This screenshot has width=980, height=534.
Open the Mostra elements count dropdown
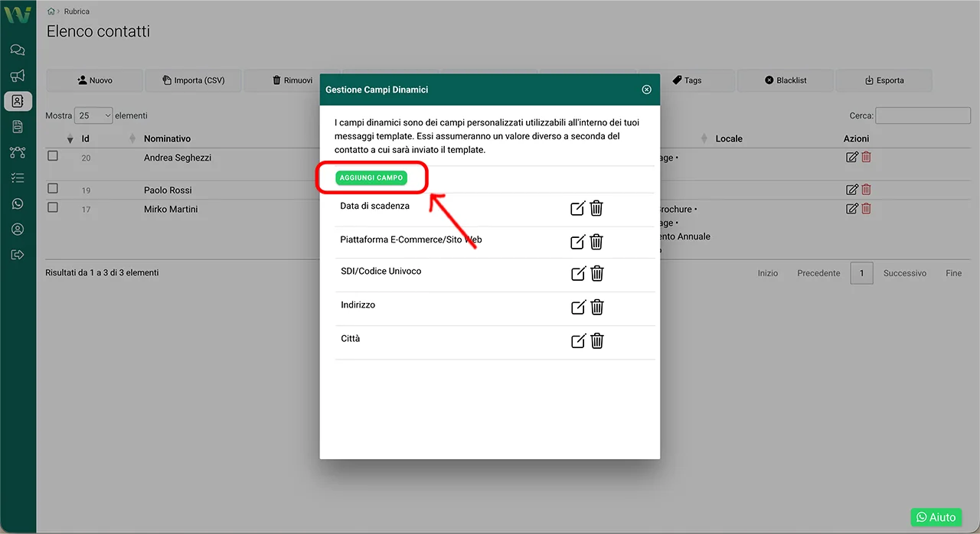pyautogui.click(x=93, y=116)
